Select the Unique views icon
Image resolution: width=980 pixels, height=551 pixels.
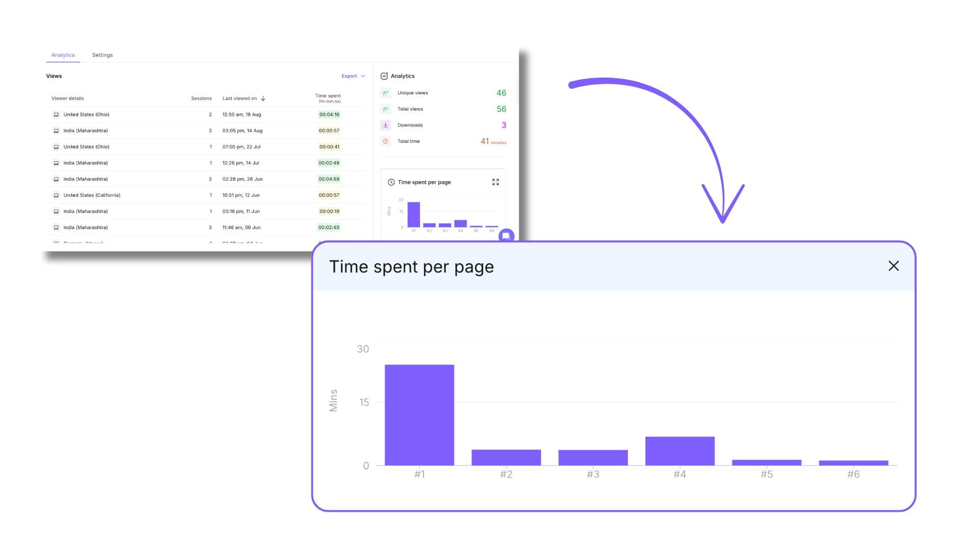[x=385, y=93]
